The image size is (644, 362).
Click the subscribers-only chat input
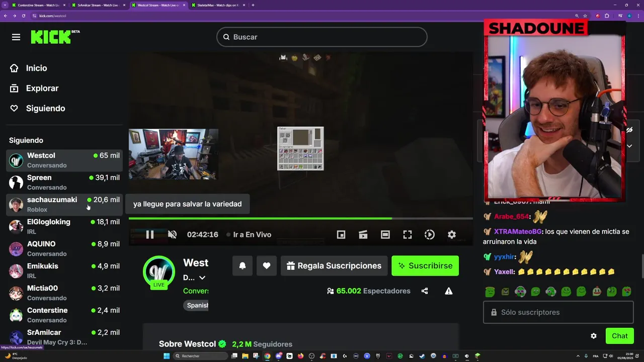click(x=558, y=312)
